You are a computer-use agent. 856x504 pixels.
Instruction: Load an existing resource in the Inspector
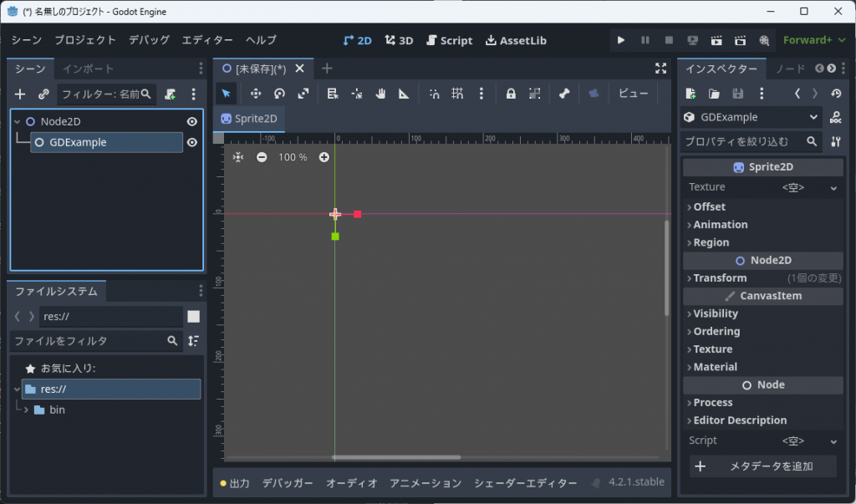coord(714,94)
